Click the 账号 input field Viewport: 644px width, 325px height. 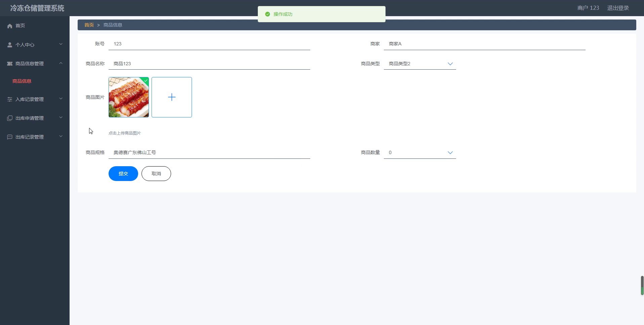[209, 44]
